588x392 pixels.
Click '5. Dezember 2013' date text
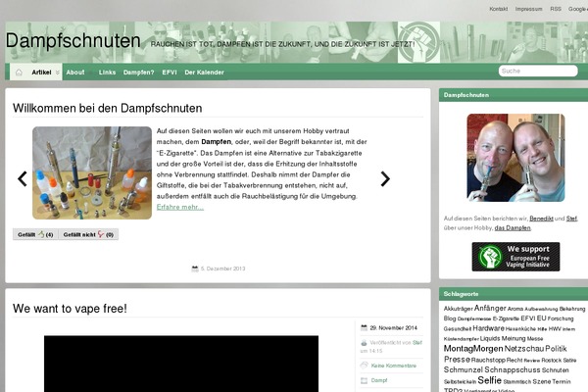pyautogui.click(x=222, y=269)
